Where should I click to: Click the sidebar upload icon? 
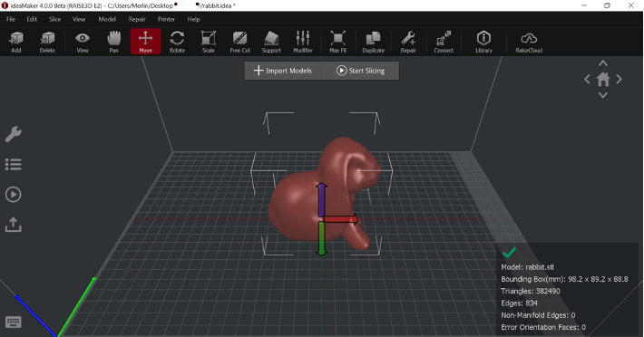pos(13,225)
